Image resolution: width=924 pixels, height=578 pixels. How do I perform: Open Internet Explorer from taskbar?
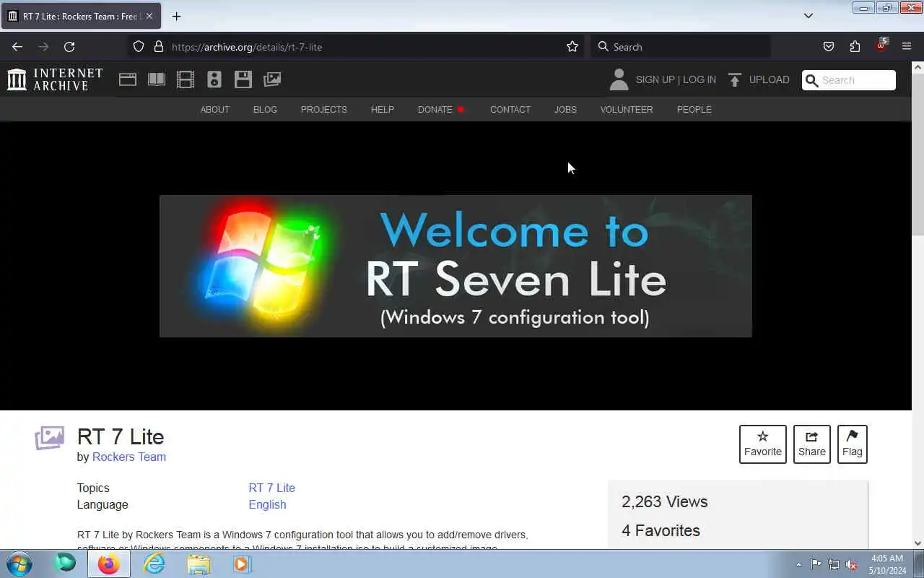154,564
